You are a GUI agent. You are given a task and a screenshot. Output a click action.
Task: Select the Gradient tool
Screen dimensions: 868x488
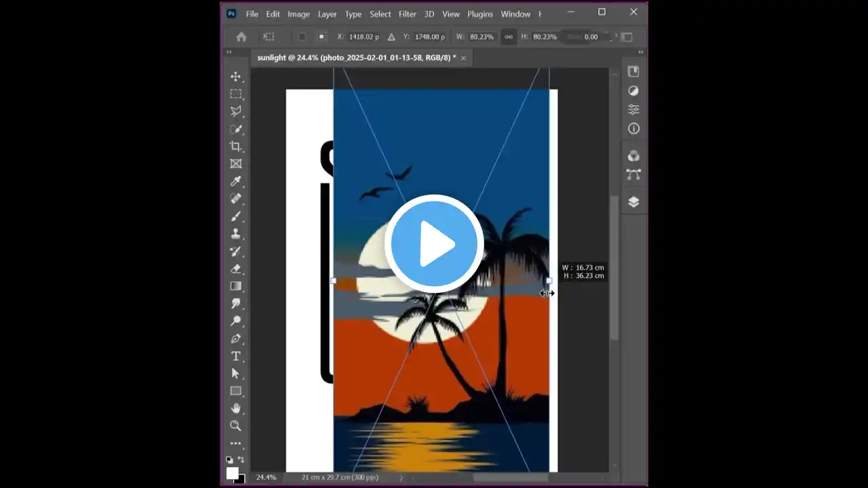point(235,286)
